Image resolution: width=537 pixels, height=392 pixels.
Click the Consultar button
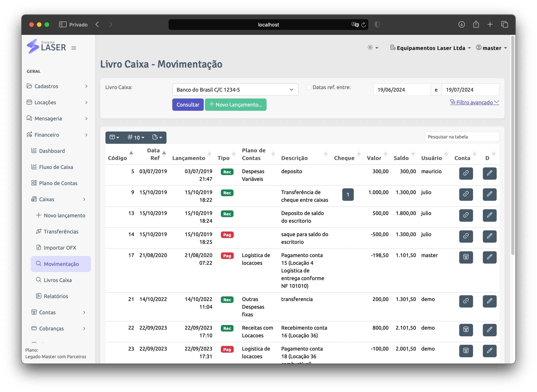coord(188,105)
